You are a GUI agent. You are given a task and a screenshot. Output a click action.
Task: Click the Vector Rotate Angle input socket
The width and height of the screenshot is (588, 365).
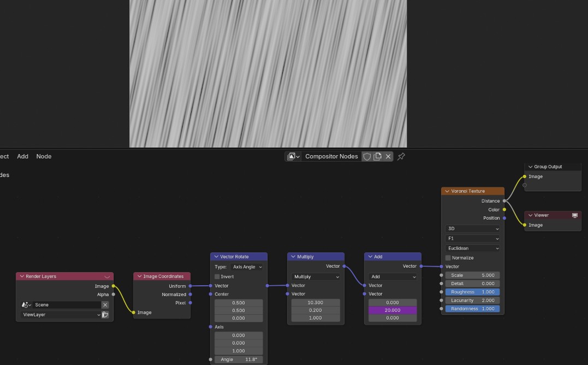tap(210, 360)
